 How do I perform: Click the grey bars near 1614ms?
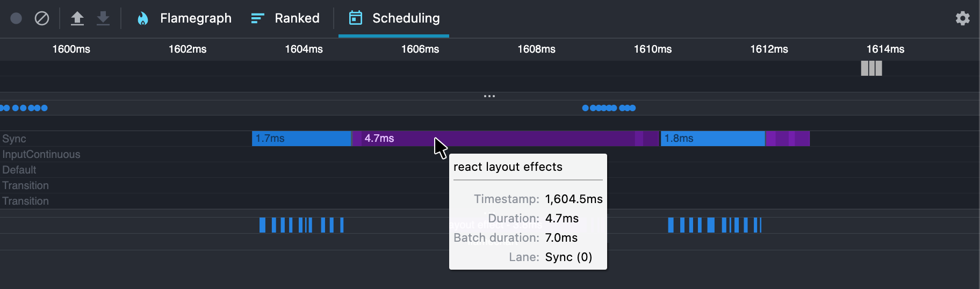[871, 68]
